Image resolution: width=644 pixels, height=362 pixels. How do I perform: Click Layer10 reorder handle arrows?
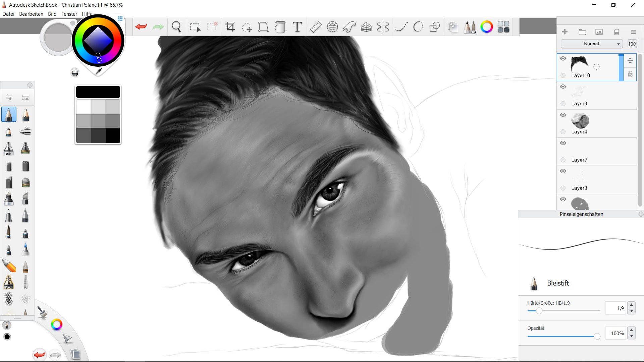coord(630,61)
